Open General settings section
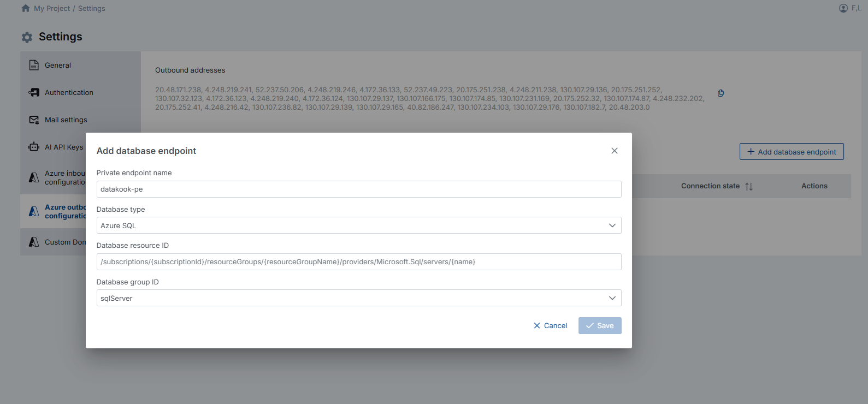 pos(80,65)
